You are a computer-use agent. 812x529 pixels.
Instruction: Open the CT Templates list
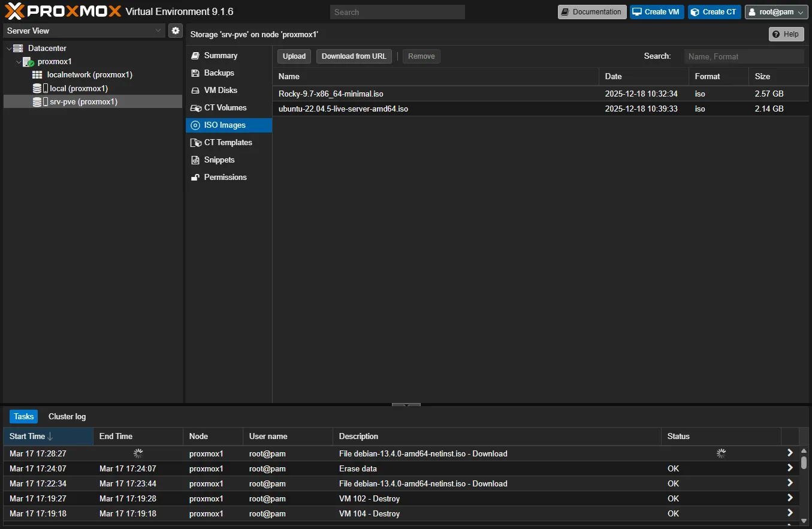point(228,142)
